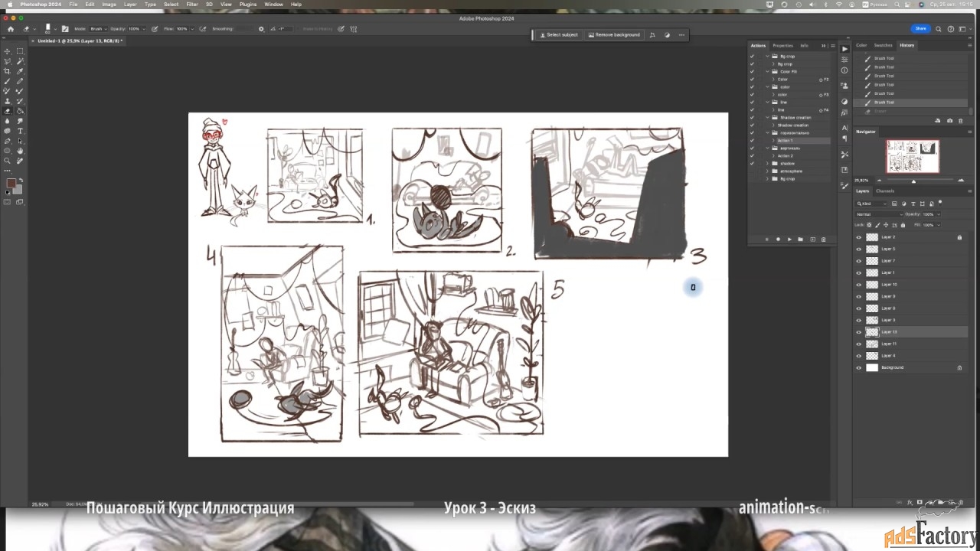
Task: Select the Eraser tool in toolbox
Action: [8, 111]
